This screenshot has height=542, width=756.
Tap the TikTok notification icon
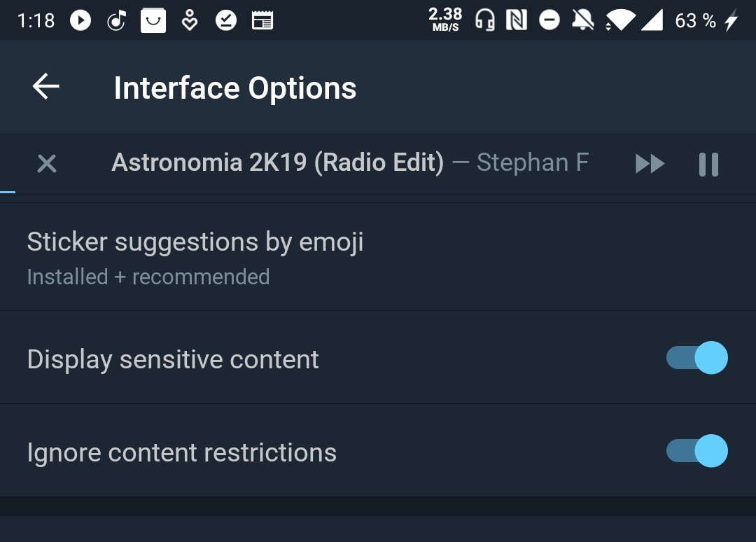click(x=116, y=21)
